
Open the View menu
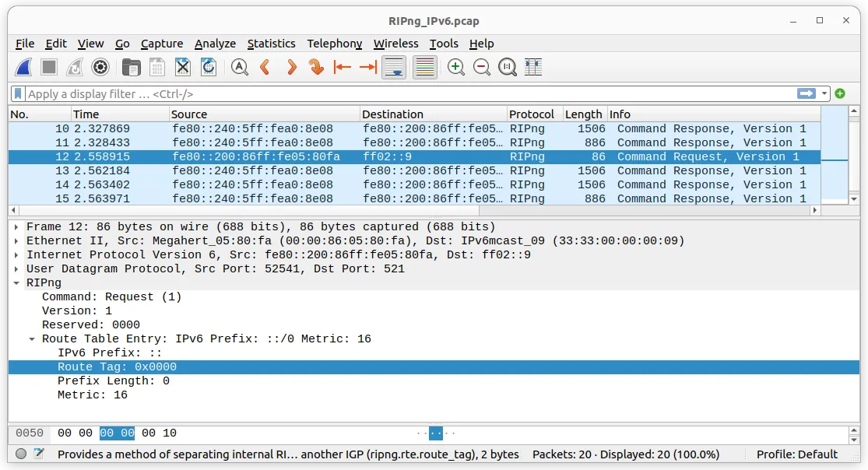point(91,43)
